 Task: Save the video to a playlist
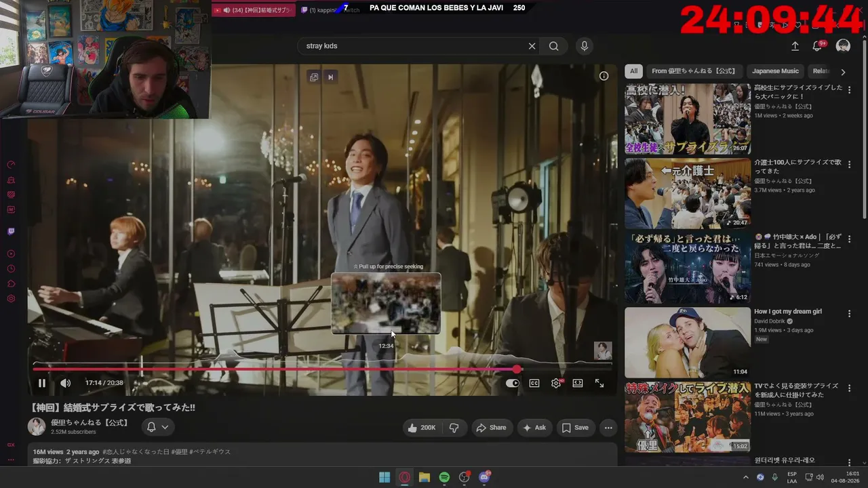574,428
